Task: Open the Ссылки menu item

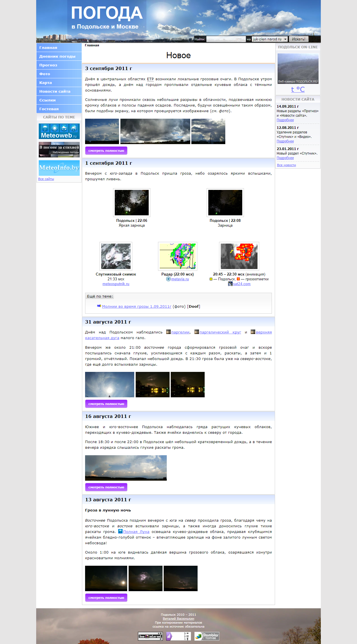Action: tap(59, 100)
